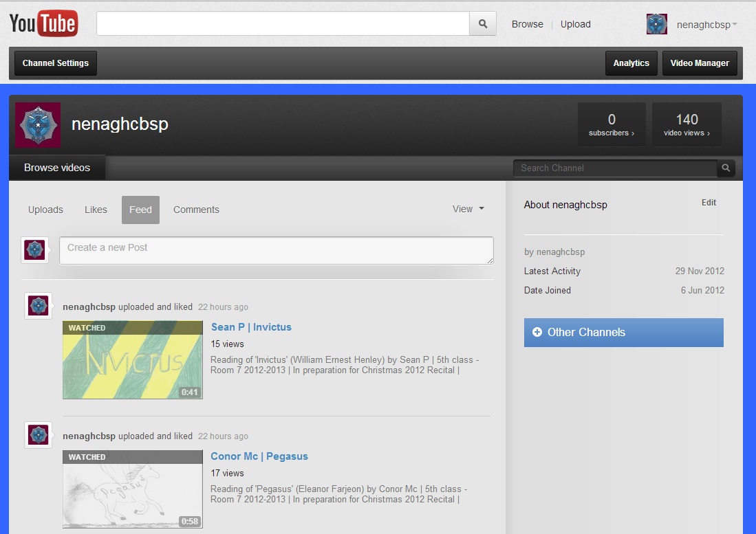Open the Browse videos tab

pyautogui.click(x=57, y=168)
